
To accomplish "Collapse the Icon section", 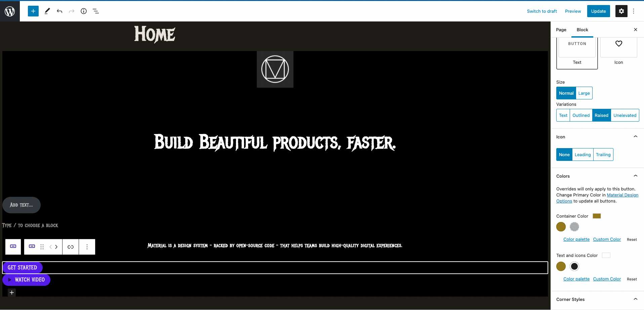I will (635, 136).
